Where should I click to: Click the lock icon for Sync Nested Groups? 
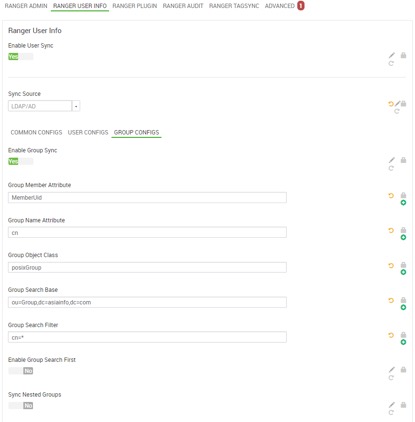403,405
